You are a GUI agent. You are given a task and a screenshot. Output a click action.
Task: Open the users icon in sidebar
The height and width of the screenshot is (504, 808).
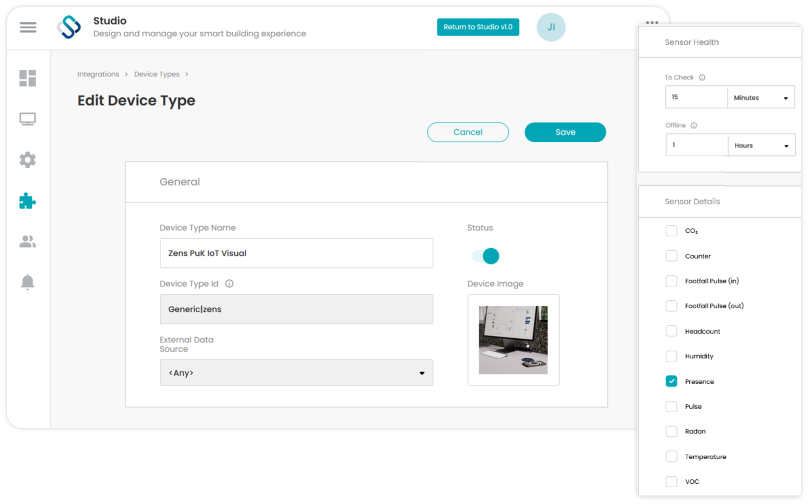click(x=28, y=241)
